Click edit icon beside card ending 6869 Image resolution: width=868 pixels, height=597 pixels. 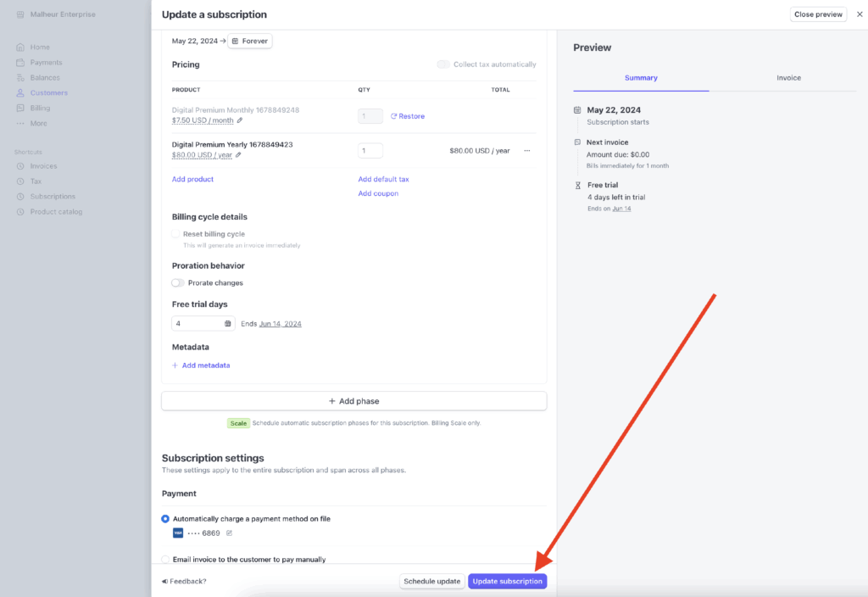229,533
